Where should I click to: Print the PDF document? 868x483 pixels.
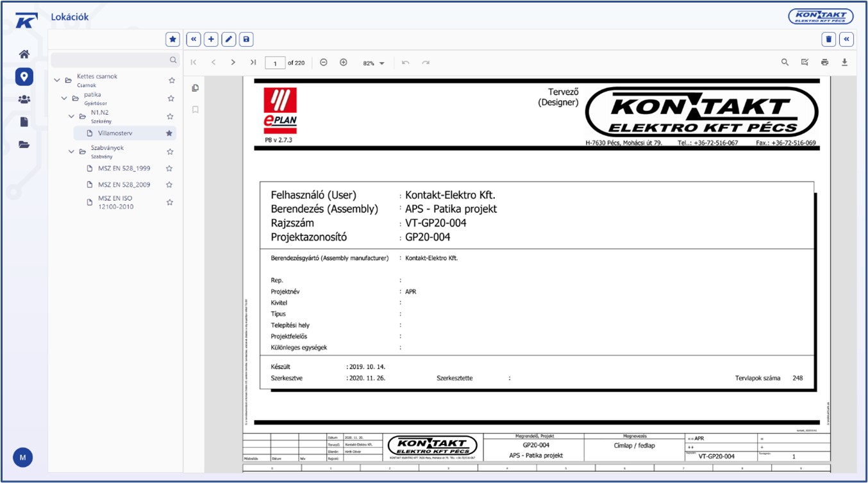(824, 62)
